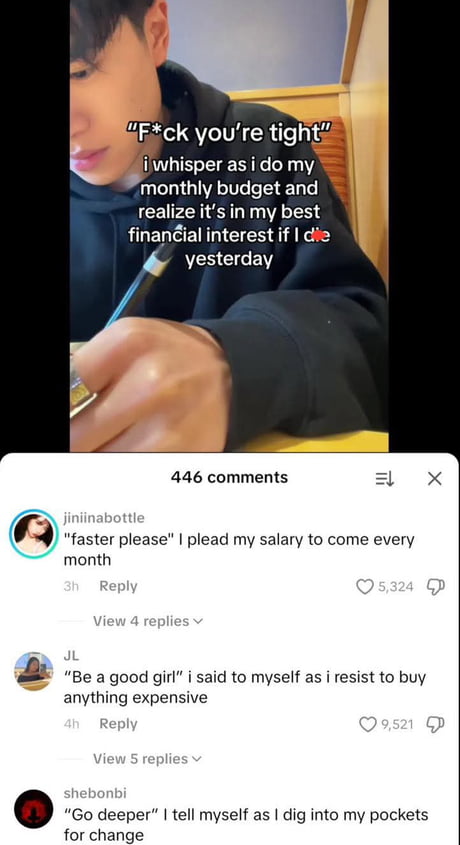Like JL's comment with heart icon

[367, 724]
